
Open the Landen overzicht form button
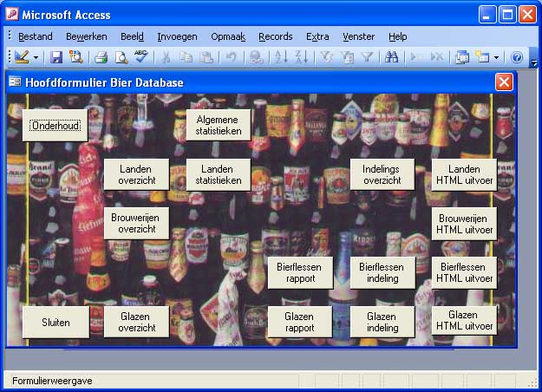click(x=136, y=174)
